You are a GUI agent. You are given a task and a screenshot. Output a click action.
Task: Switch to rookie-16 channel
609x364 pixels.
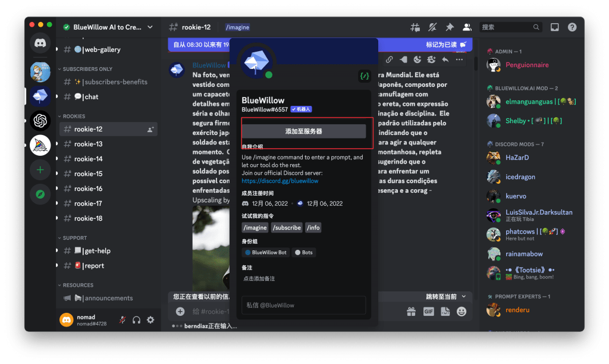(108, 189)
